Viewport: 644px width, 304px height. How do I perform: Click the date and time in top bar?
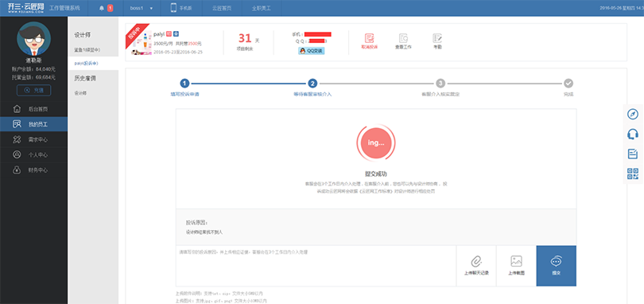[622, 8]
